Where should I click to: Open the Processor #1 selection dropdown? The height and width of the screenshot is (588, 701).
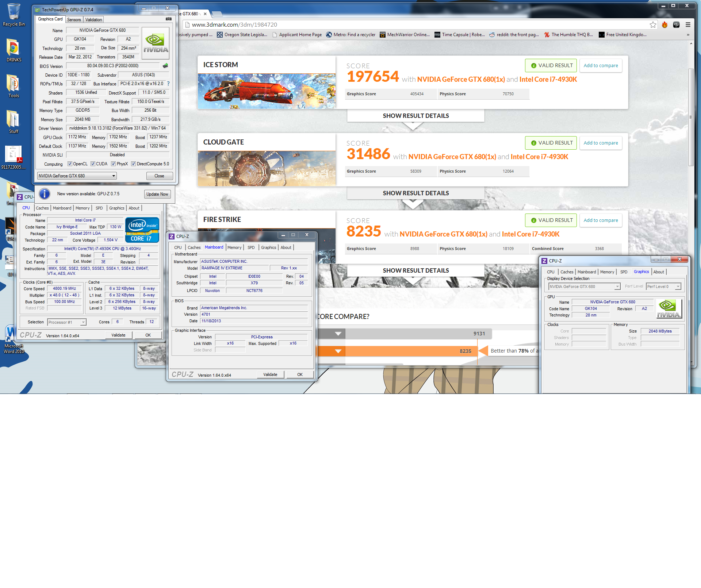[67, 322]
